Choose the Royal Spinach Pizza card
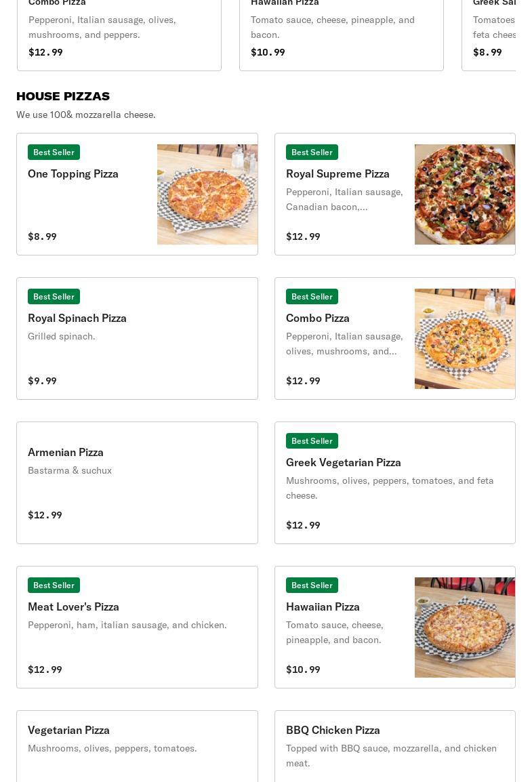This screenshot has width=532, height=782. (137, 339)
